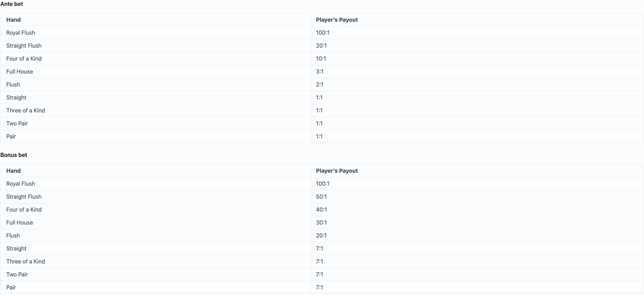Select the Ante bet Player's Payout header
This screenshot has height=295, width=644.
(x=337, y=20)
